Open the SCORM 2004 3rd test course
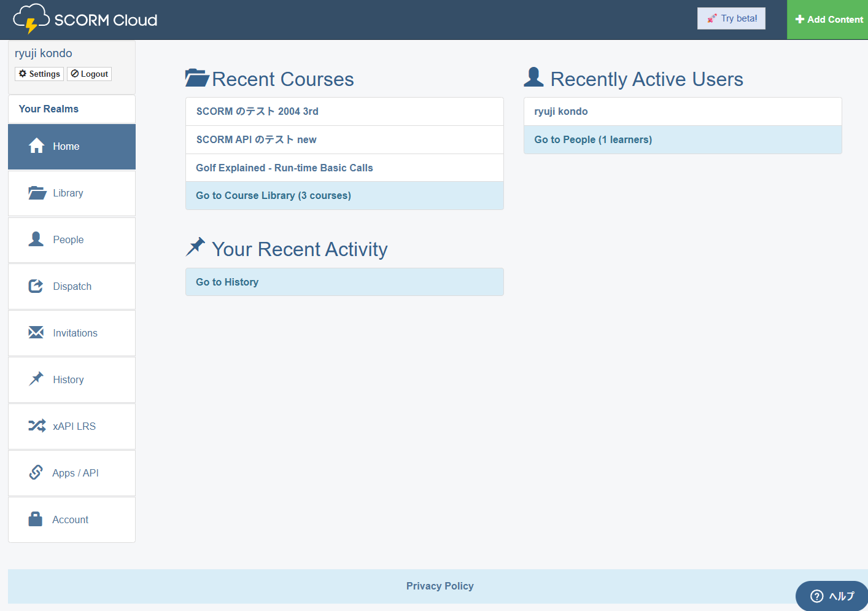 (x=257, y=111)
